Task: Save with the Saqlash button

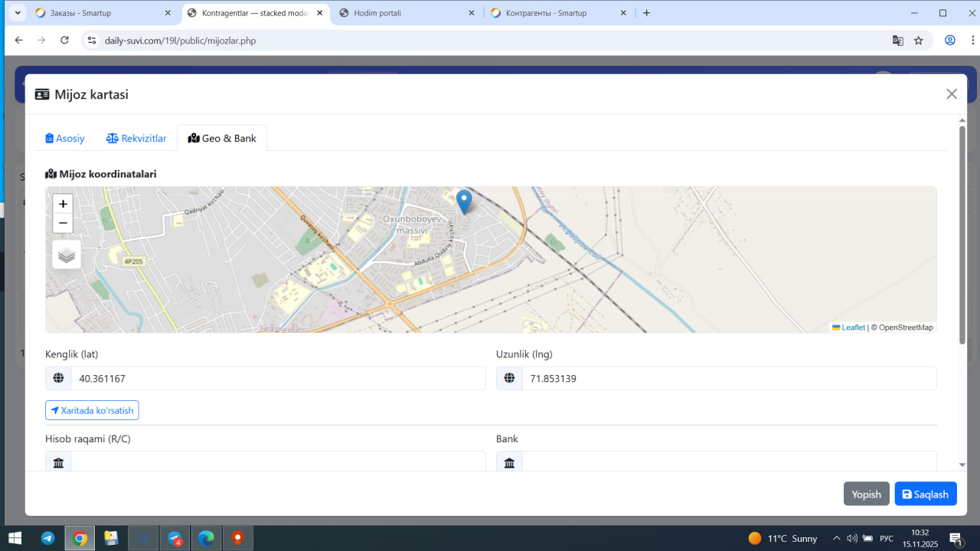Action: coord(925,494)
